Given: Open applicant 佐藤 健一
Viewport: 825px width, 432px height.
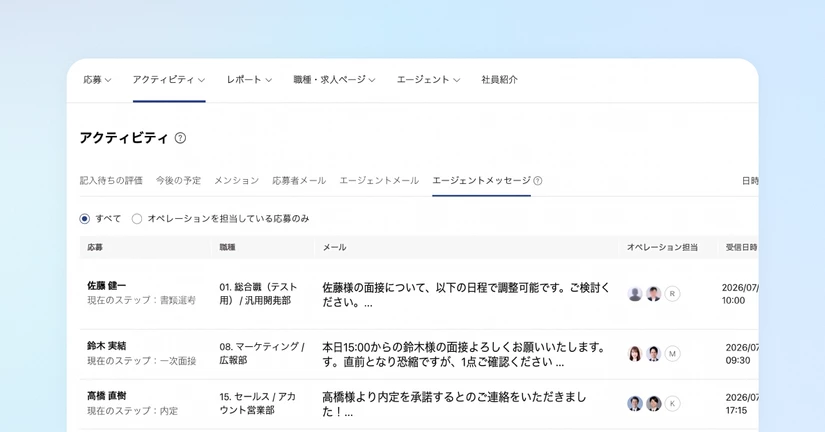Looking at the screenshot, I should coord(107,286).
